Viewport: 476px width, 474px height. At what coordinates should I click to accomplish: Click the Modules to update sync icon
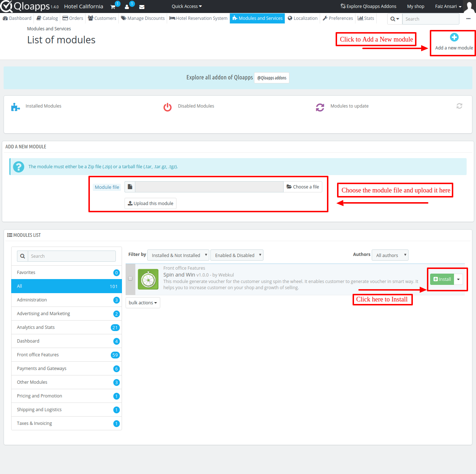tap(320, 107)
